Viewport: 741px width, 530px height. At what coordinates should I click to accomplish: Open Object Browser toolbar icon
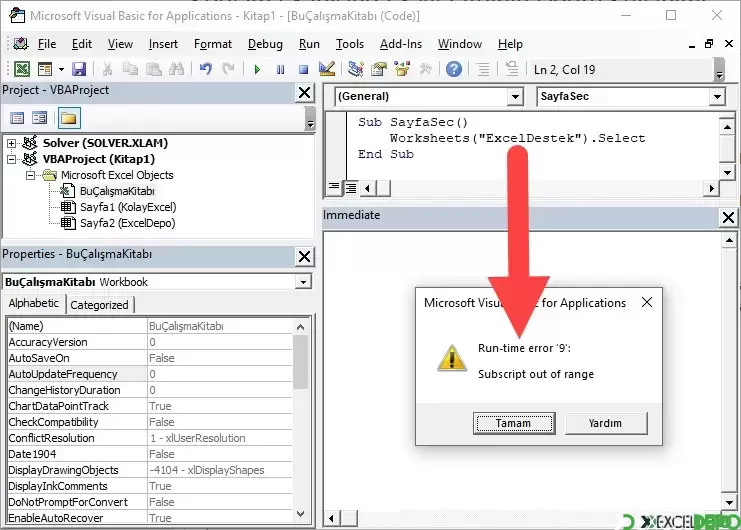point(402,69)
